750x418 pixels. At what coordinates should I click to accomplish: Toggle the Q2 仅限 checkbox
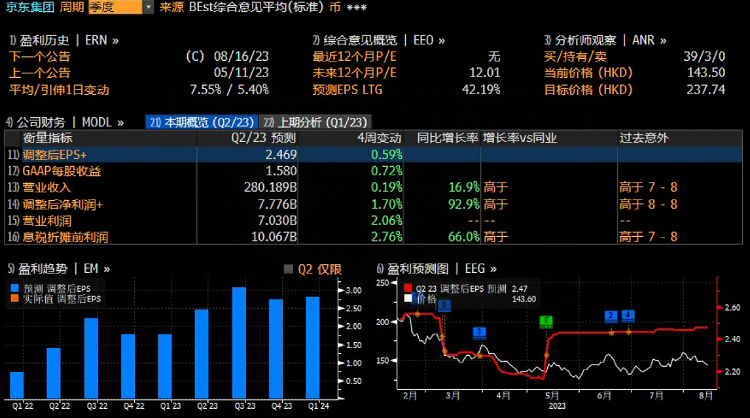tap(288, 269)
